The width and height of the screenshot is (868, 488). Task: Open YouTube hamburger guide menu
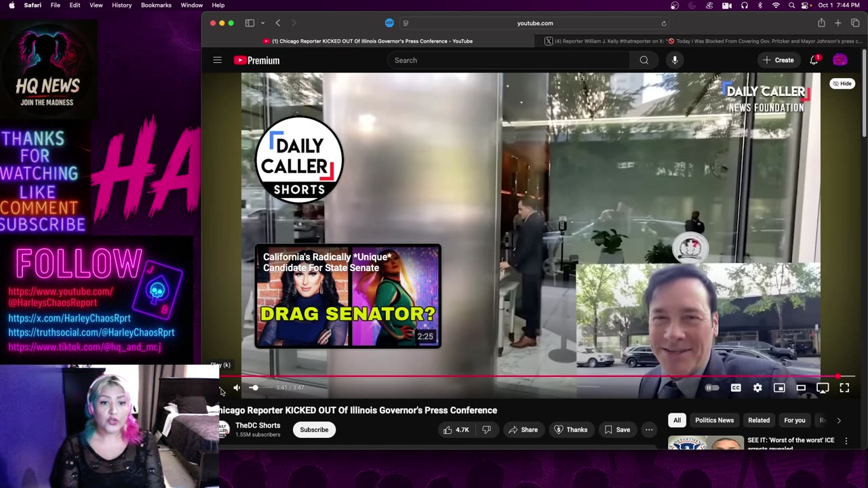(217, 60)
